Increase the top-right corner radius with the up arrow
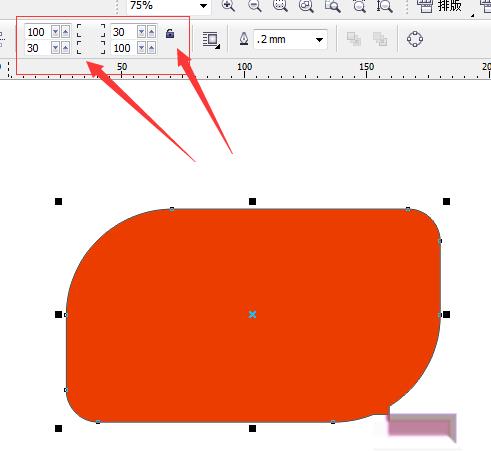 151,32
